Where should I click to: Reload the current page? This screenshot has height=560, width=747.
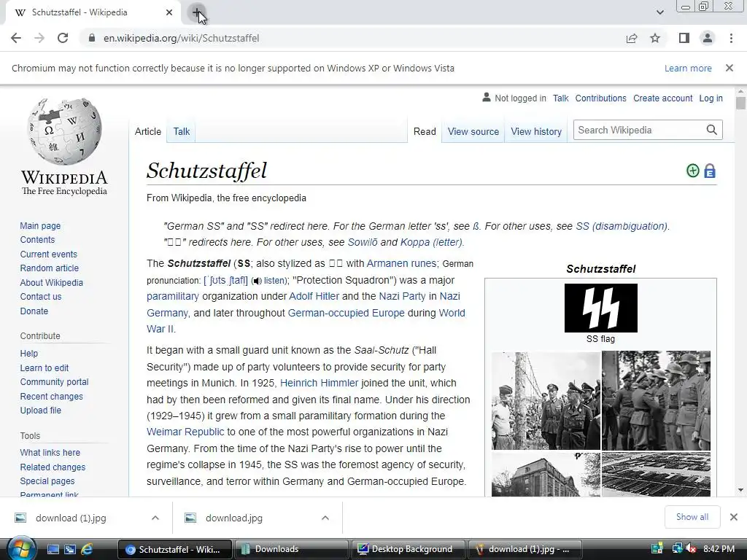pyautogui.click(x=63, y=38)
